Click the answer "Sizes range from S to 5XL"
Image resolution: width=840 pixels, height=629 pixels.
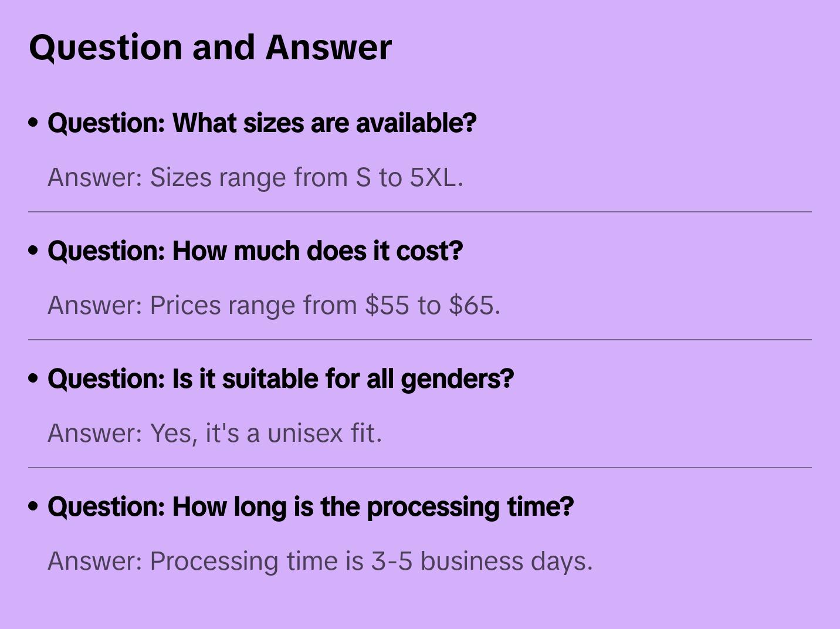(x=255, y=177)
